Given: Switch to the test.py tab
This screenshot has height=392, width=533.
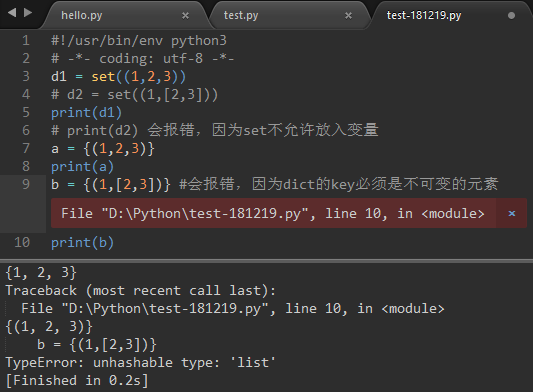Looking at the screenshot, I should (x=289, y=15).
